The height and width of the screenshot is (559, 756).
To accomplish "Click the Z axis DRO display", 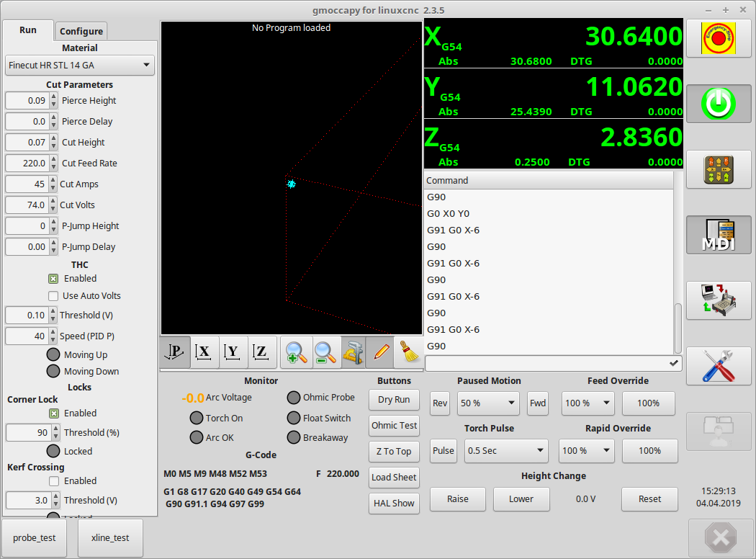I will tap(554, 144).
